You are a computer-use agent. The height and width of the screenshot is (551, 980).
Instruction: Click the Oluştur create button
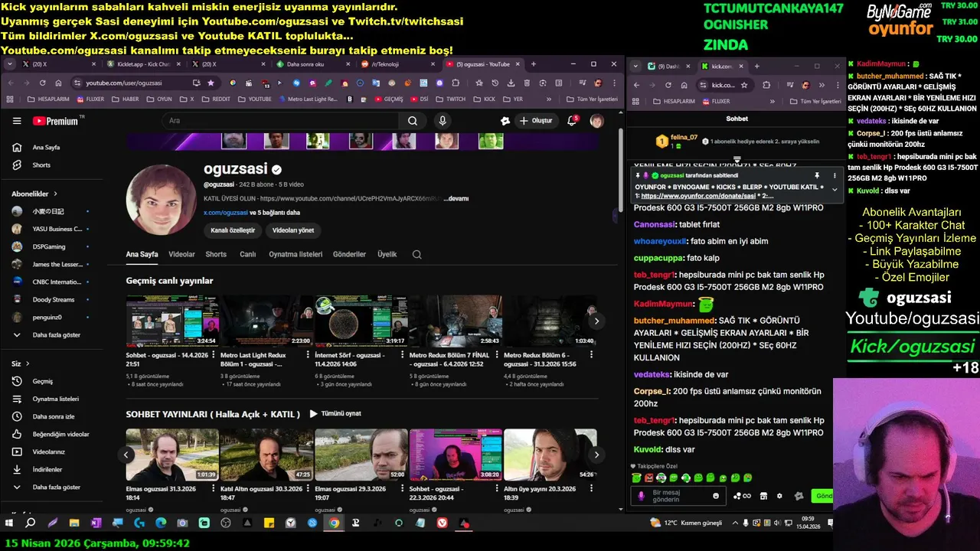(x=535, y=121)
